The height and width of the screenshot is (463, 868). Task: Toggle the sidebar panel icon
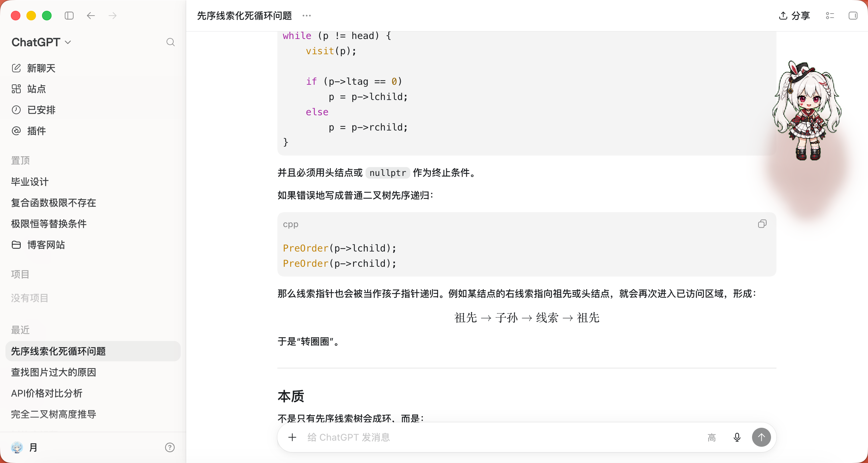click(x=69, y=16)
